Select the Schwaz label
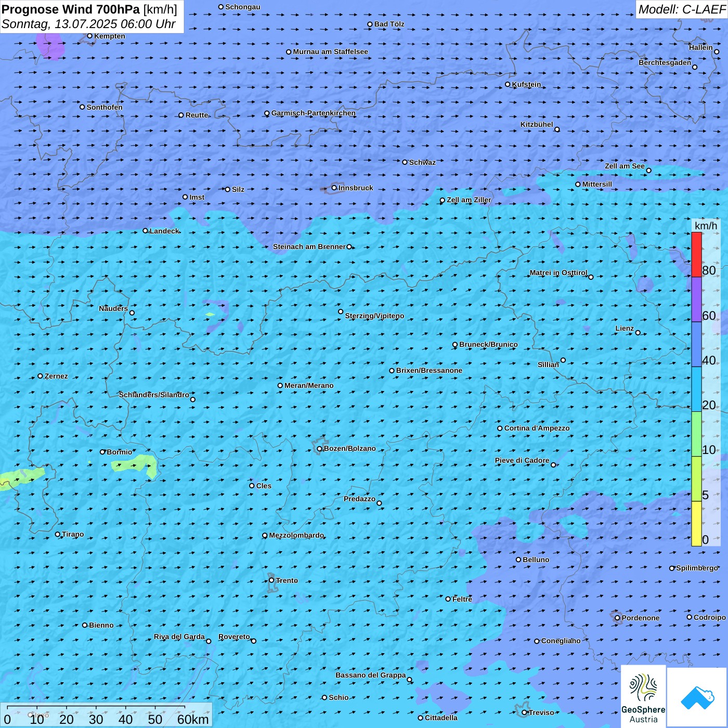The width and height of the screenshot is (728, 728). click(x=422, y=162)
